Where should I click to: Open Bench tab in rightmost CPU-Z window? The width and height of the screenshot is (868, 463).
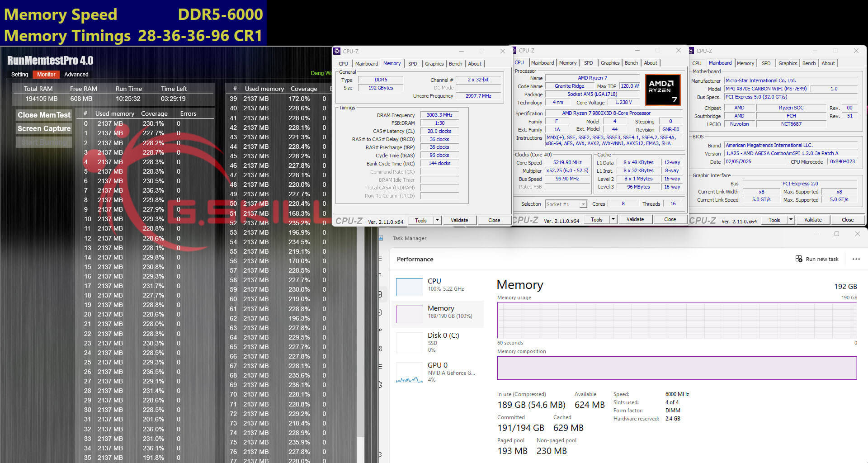pos(809,63)
